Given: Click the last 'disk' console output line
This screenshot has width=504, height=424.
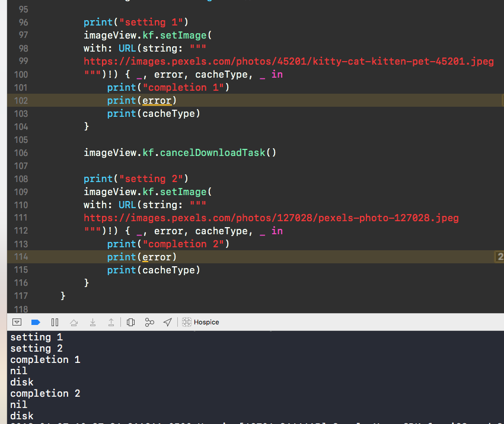Looking at the screenshot, I should coord(21,416).
